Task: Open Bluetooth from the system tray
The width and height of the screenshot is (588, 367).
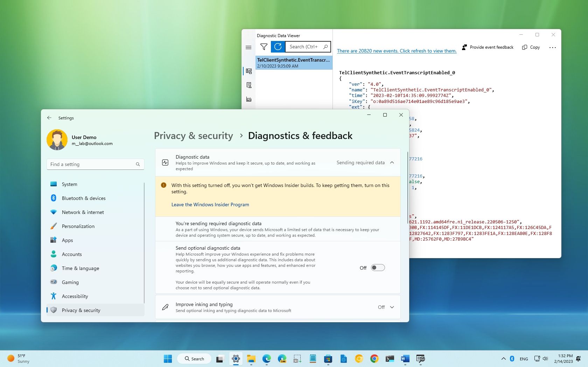Action: 512,359
